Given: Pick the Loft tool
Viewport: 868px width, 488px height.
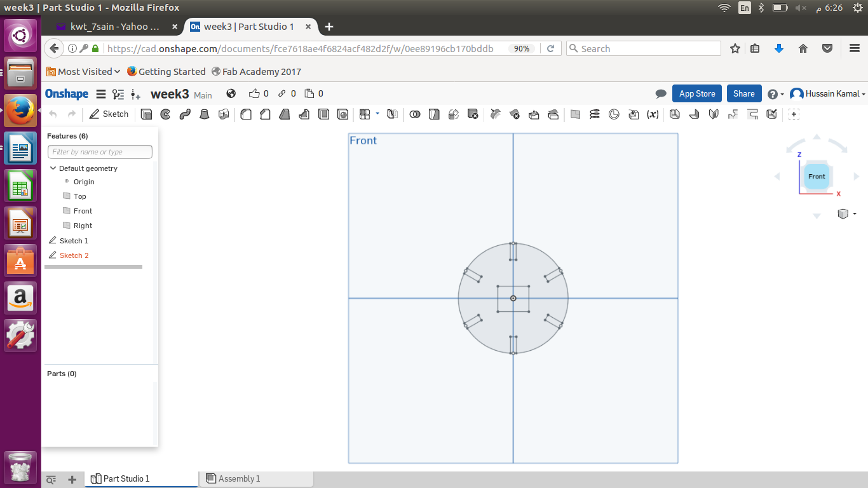Looking at the screenshot, I should [x=205, y=114].
